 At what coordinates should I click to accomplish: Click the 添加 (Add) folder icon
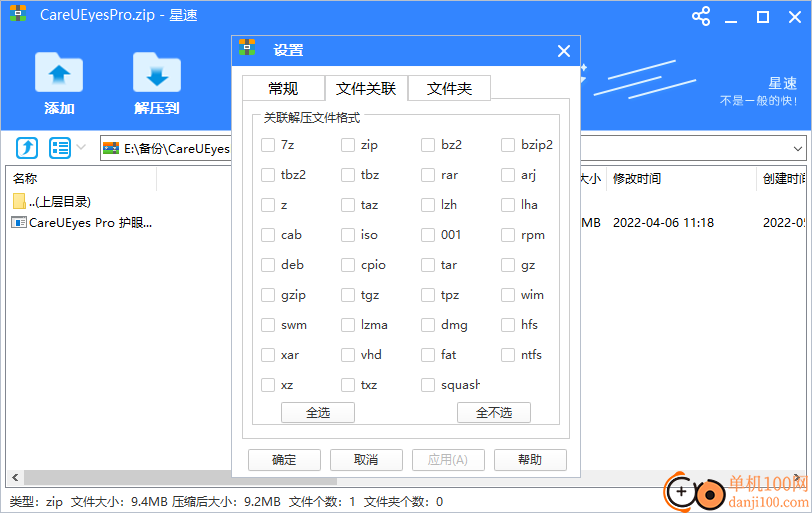coord(59,74)
